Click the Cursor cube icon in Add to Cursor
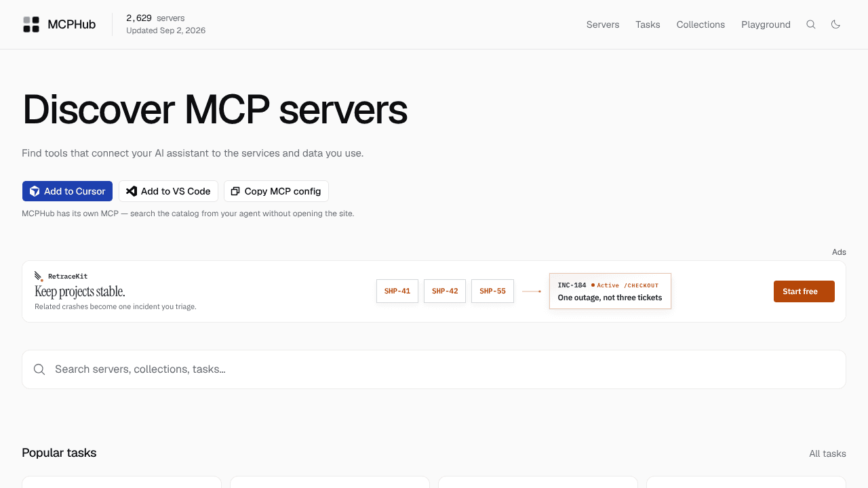The image size is (868, 488). pos(35,191)
